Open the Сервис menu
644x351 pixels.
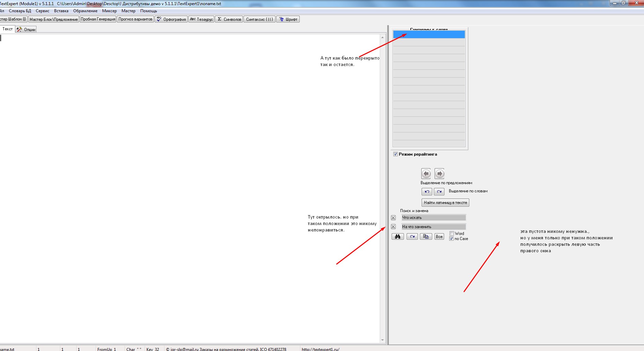tap(43, 11)
